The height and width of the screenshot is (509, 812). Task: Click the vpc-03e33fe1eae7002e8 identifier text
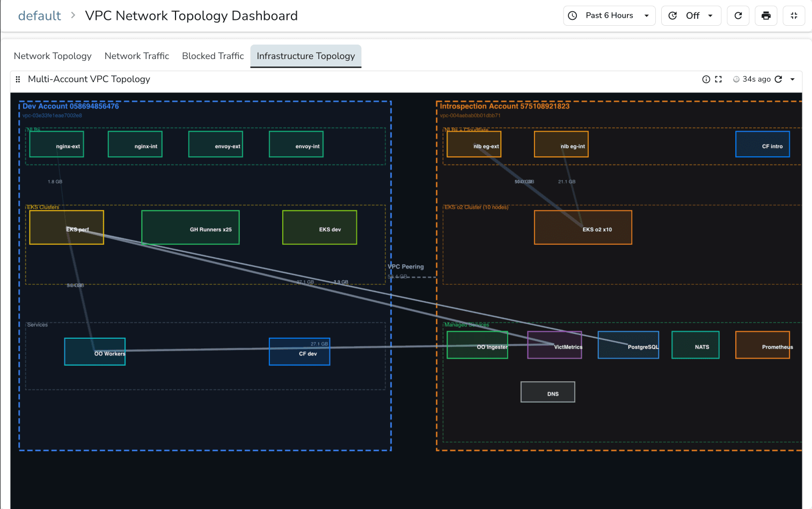click(53, 115)
